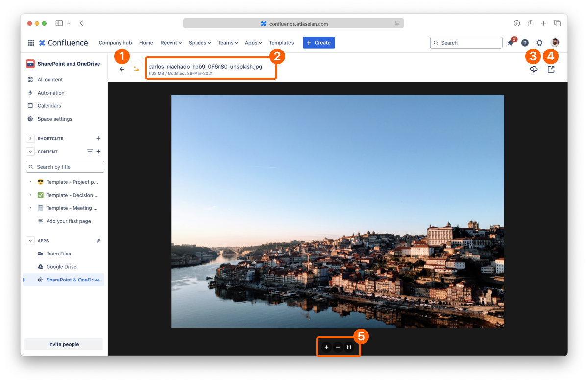Expand the Shortcuts section
Image resolution: width=588 pixels, height=383 pixels.
[x=30, y=139]
